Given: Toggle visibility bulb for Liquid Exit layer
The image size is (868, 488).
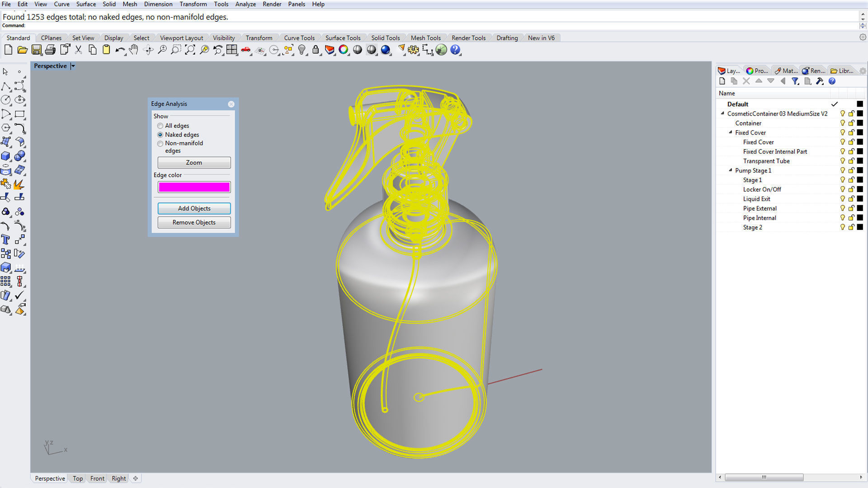Looking at the screenshot, I should (x=843, y=199).
